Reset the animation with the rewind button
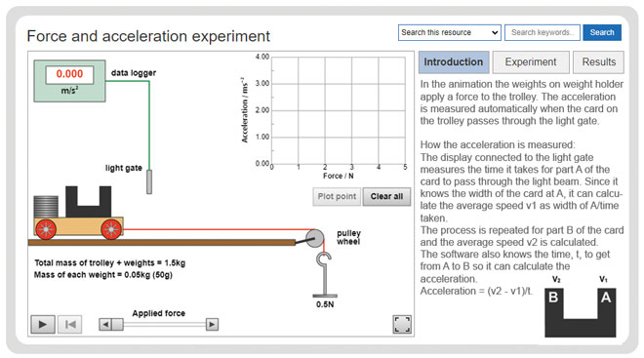This screenshot has height=358, width=644. tap(70, 325)
